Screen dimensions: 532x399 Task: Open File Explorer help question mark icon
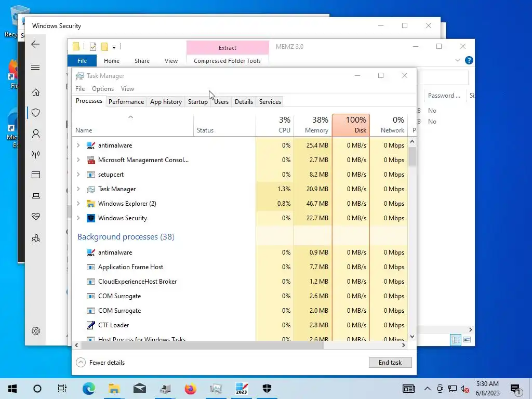click(469, 60)
